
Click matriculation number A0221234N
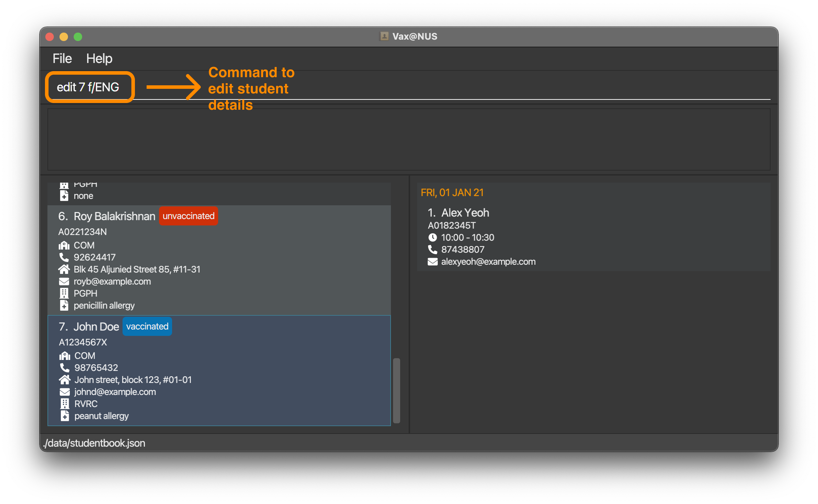(x=83, y=232)
